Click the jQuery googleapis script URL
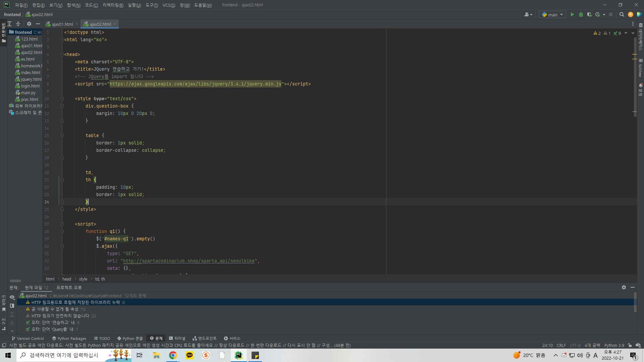This screenshot has height=362, width=644. pos(196,84)
